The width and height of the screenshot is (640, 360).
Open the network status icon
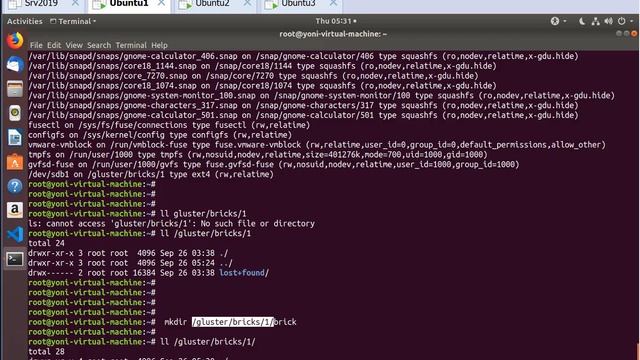click(x=596, y=21)
